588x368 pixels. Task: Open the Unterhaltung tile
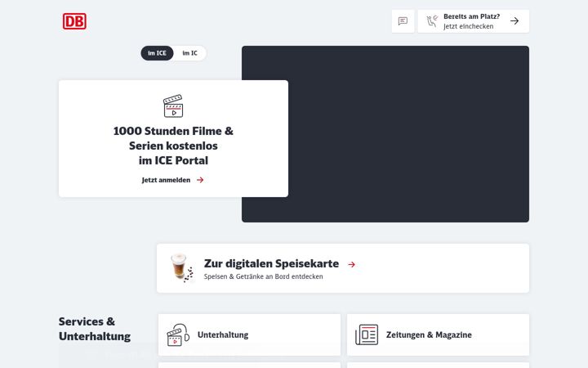pyautogui.click(x=249, y=334)
